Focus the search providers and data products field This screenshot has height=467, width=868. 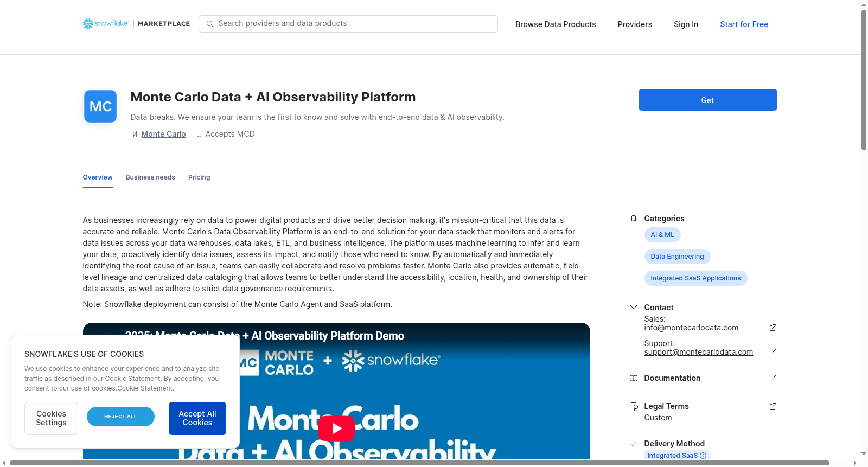(x=348, y=24)
